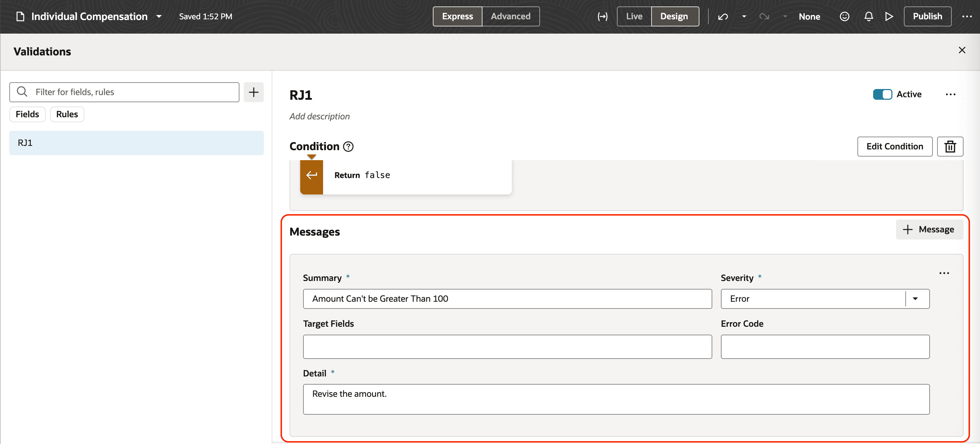Click the expressions icon left of Live toggle

[602, 16]
